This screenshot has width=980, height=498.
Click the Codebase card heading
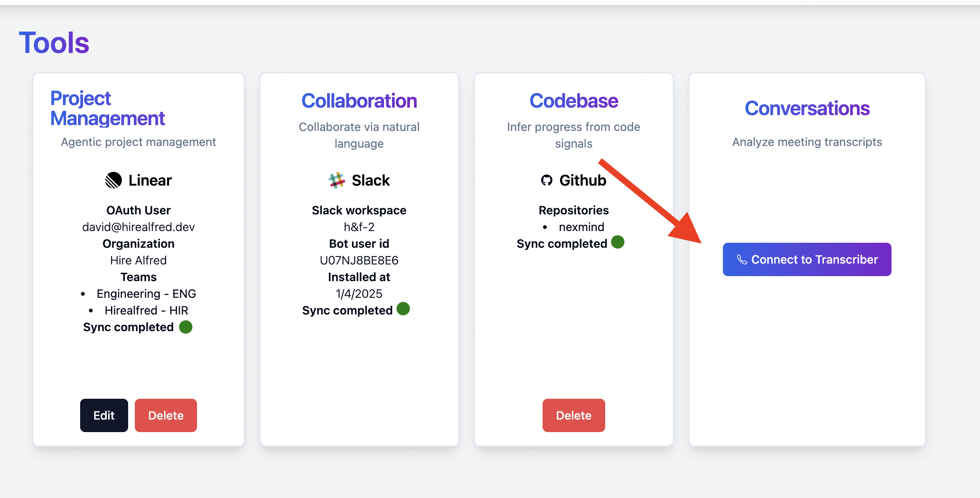574,101
